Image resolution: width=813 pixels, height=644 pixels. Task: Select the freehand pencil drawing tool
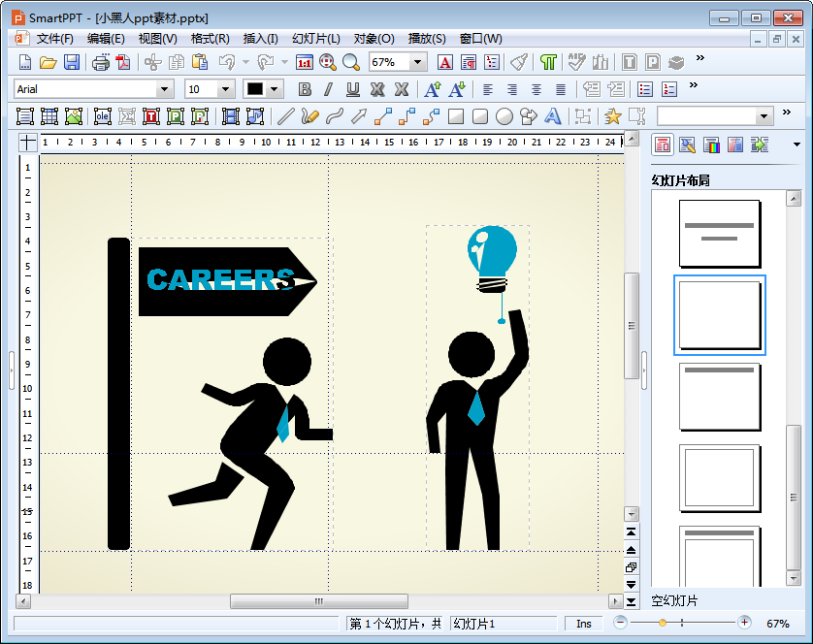(309, 116)
